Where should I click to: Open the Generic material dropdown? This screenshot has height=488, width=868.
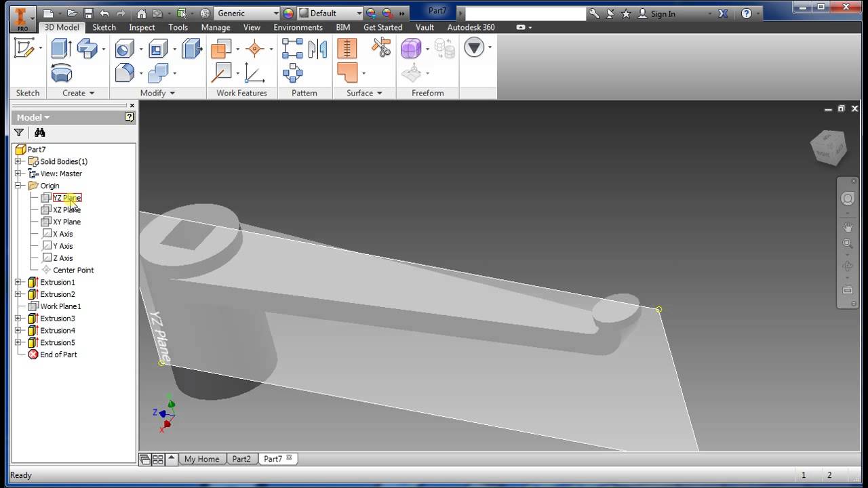246,13
